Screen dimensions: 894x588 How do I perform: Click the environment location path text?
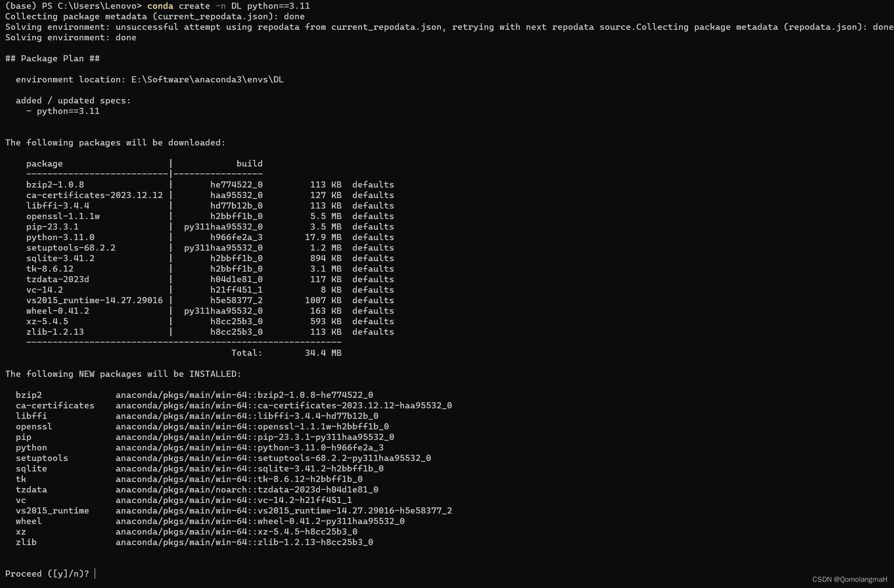click(x=207, y=80)
